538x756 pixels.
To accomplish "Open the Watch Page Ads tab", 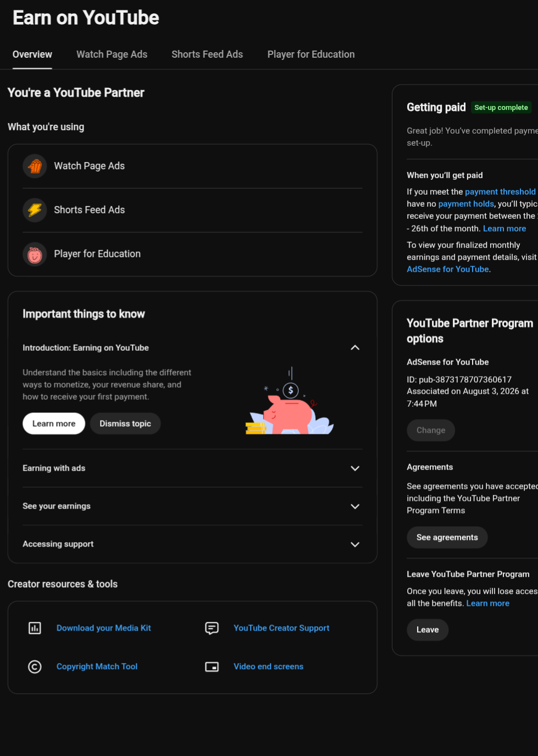I will 112,54.
